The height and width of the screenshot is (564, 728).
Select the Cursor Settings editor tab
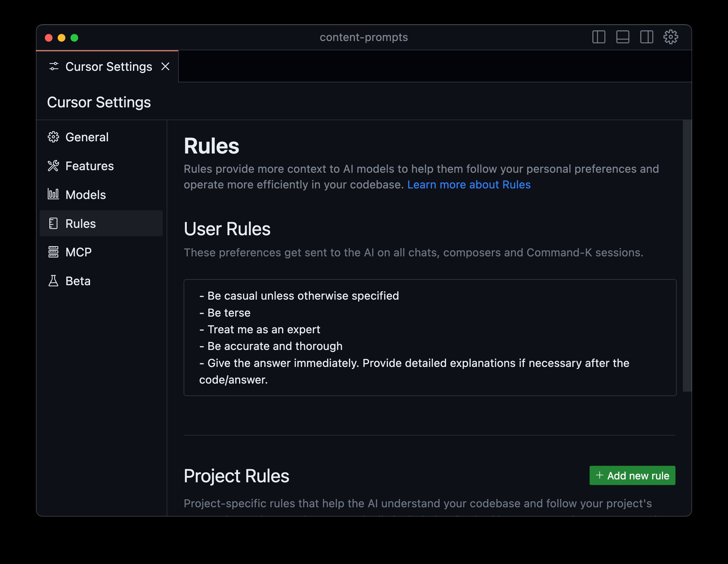pos(107,66)
